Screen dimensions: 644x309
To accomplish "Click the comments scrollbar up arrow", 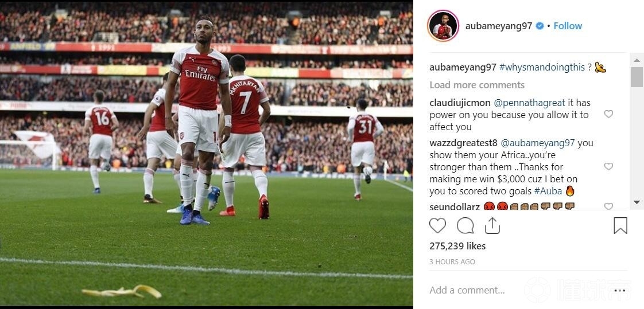I will [x=637, y=60].
